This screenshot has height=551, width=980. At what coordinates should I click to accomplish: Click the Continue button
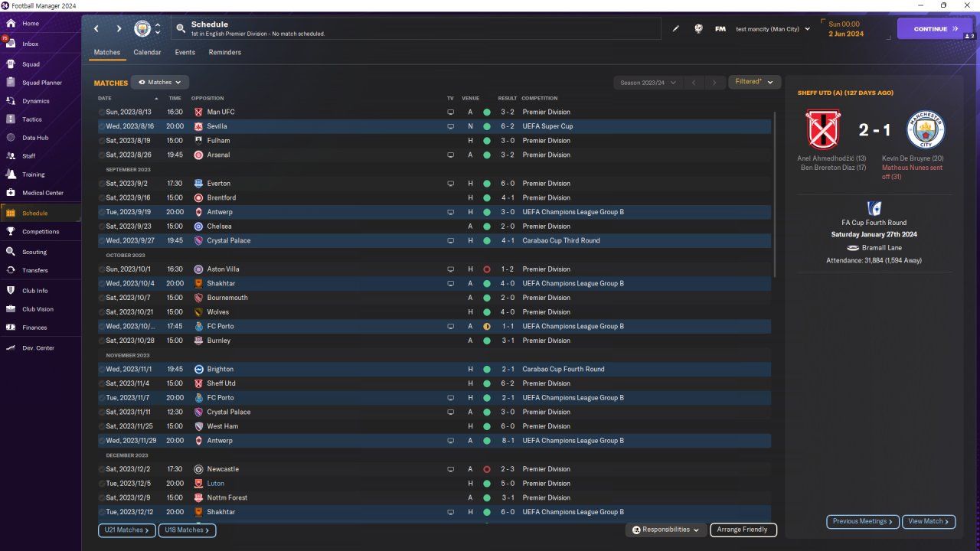tap(935, 29)
